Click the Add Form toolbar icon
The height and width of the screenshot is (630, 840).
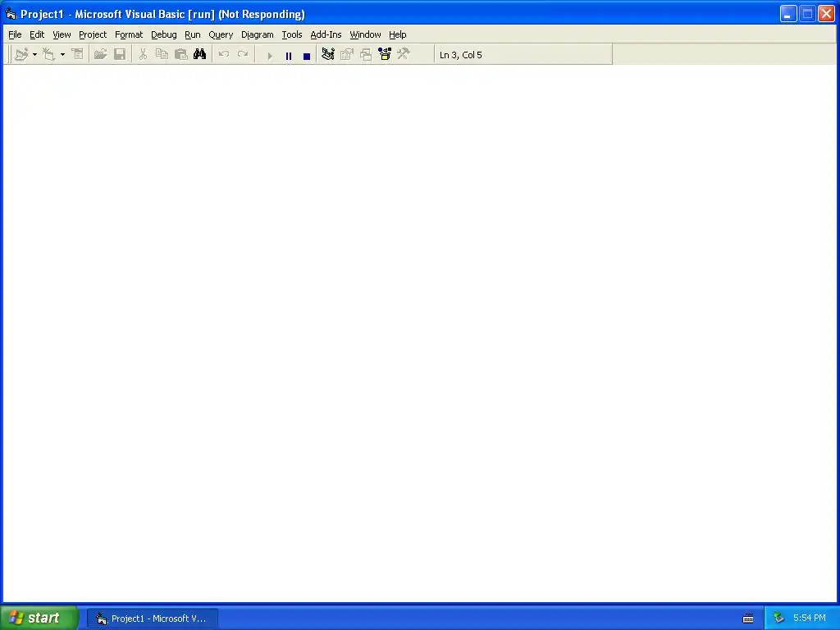click(48, 55)
